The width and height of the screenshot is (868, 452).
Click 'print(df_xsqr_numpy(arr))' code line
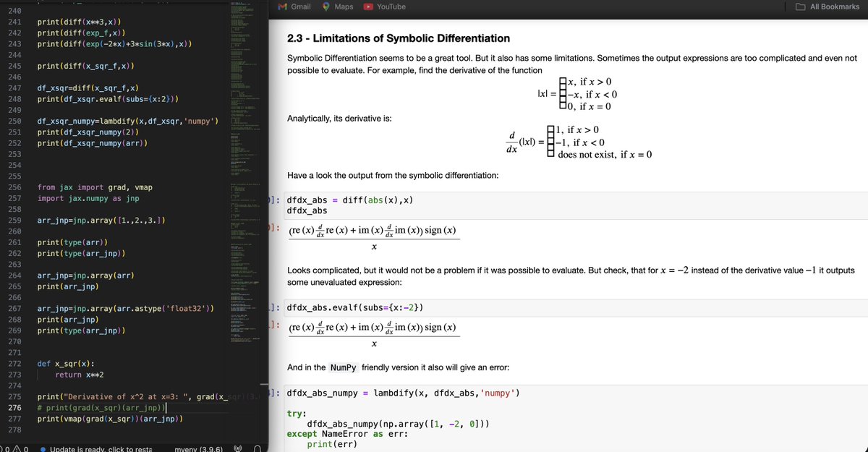(92, 143)
